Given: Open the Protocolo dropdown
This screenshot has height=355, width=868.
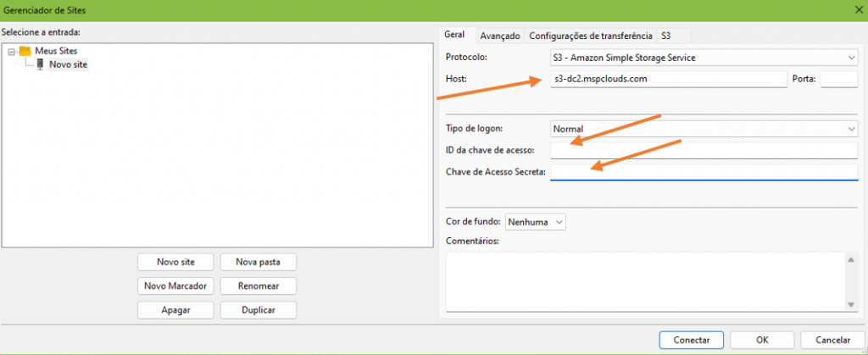Looking at the screenshot, I should coord(704,57).
